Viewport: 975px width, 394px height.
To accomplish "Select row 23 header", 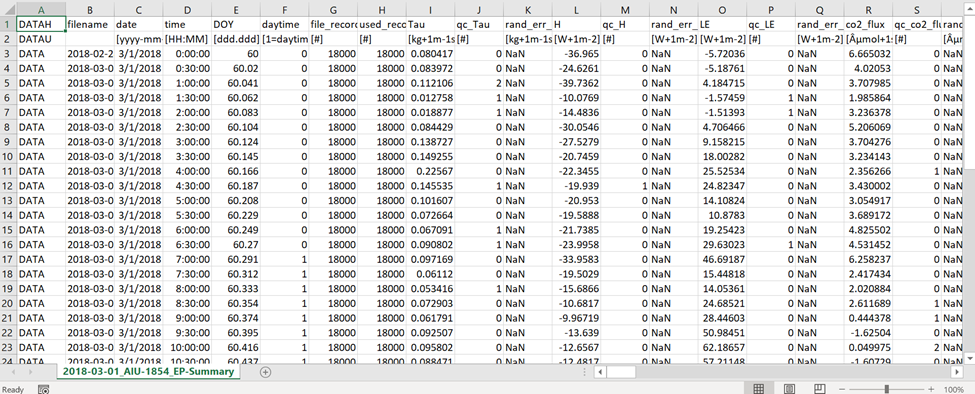I will [8, 346].
